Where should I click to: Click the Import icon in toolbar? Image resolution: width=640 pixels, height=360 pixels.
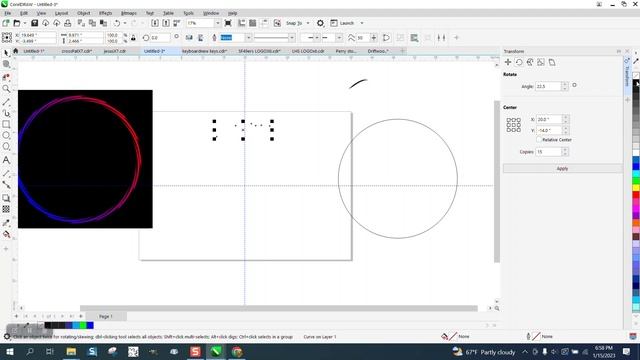click(x=155, y=23)
